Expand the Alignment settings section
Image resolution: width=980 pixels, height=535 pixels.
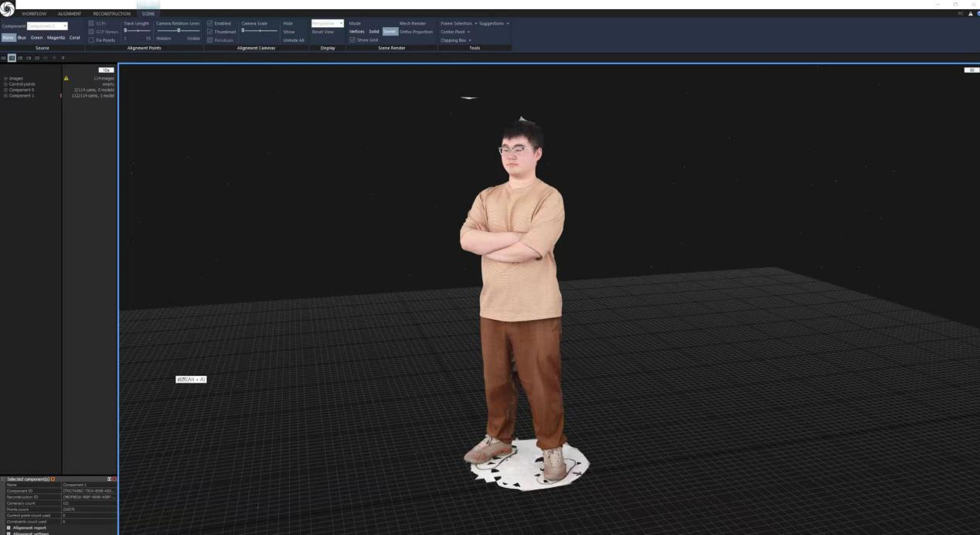click(9, 533)
